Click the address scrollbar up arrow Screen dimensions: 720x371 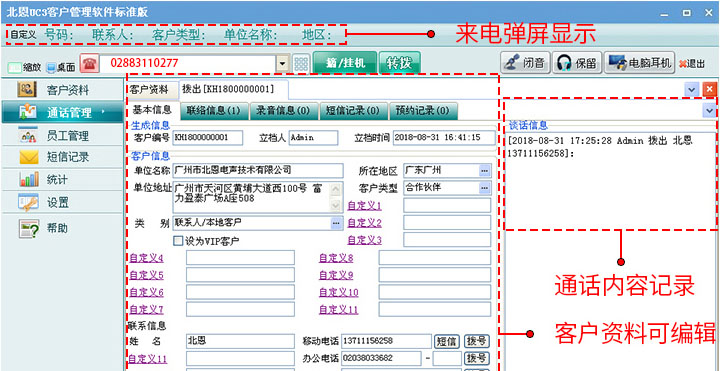(x=336, y=189)
